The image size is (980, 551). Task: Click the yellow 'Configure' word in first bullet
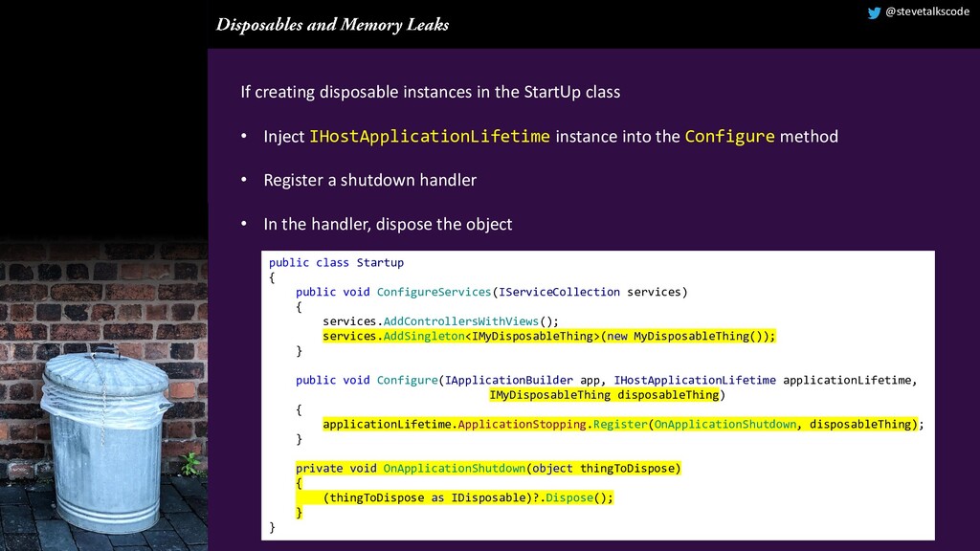pyautogui.click(x=729, y=136)
